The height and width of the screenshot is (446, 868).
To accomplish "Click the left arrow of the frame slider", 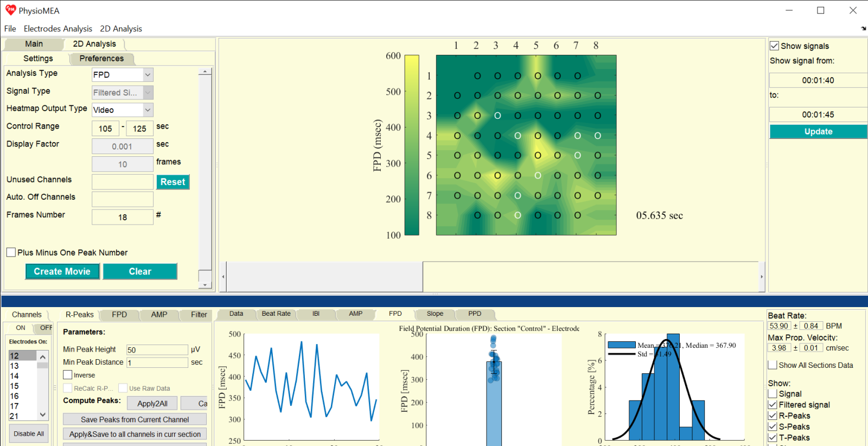I will pos(223,277).
